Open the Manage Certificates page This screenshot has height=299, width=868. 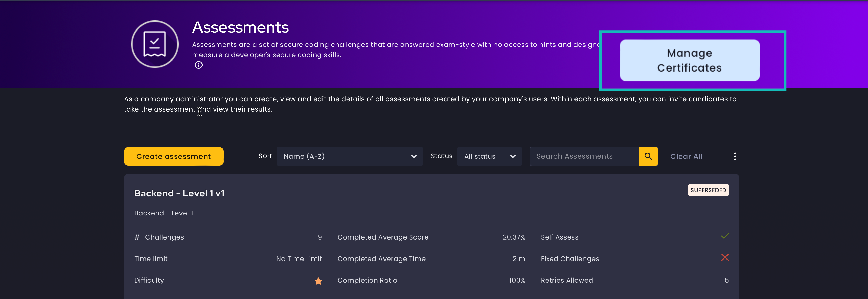(689, 60)
